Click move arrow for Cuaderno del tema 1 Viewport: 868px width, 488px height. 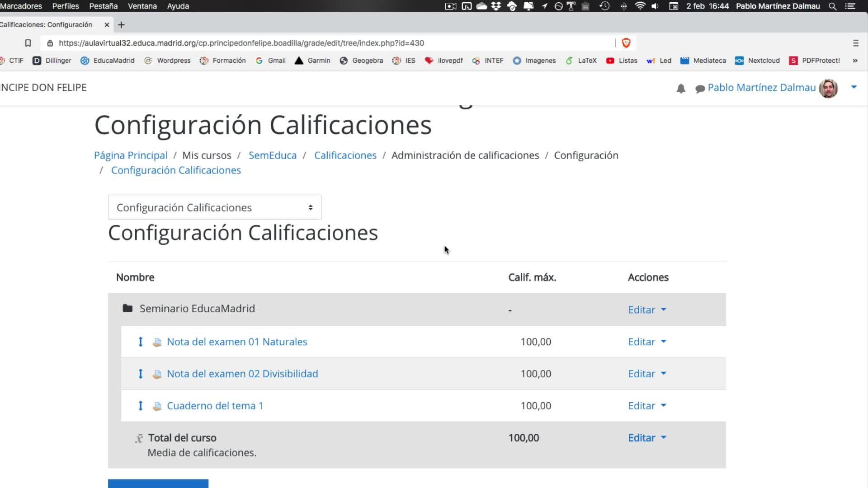[141, 406]
